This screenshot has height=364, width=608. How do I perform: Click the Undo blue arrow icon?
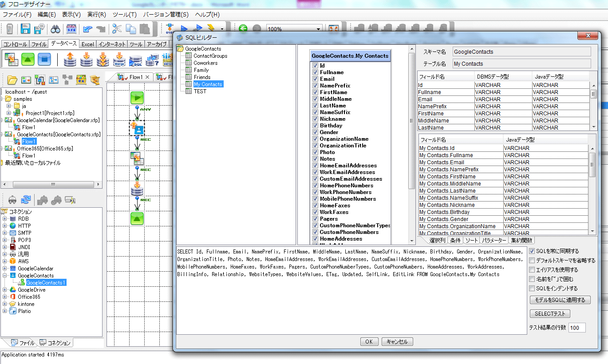point(87,29)
